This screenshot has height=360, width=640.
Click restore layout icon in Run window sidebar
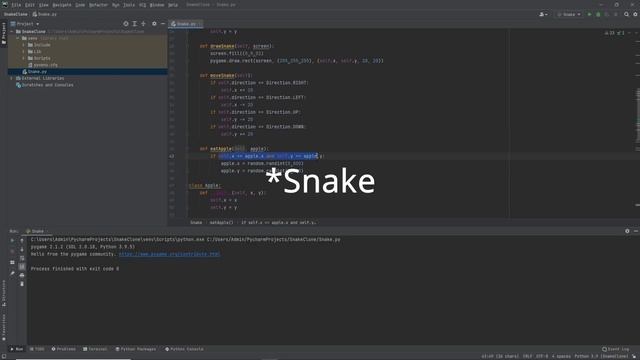pos(12,262)
